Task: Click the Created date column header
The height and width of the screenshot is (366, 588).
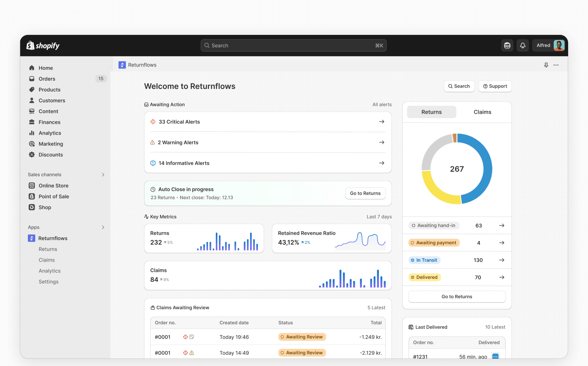Action: (x=234, y=323)
